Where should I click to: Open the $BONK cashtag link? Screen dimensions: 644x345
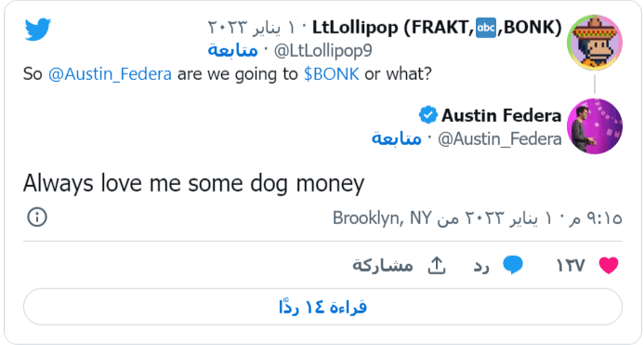[x=332, y=74]
